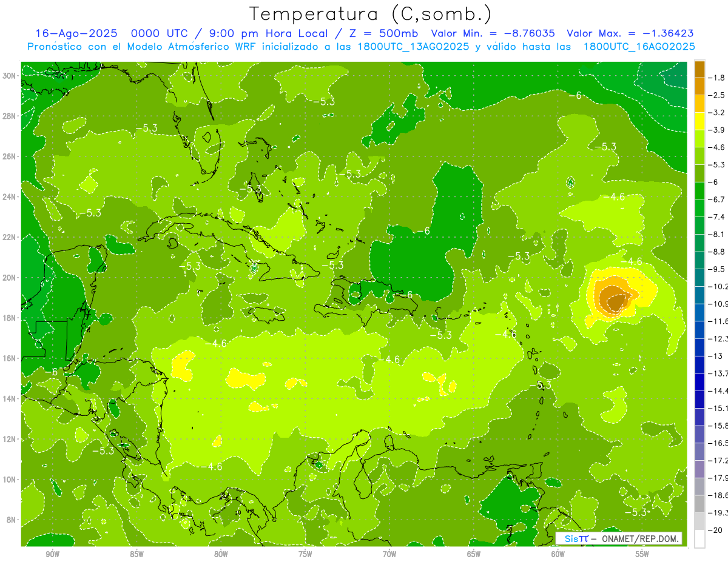This screenshot has height=562, width=728.
Task: Click the '26N' latitude axis label
Action: click(10, 156)
